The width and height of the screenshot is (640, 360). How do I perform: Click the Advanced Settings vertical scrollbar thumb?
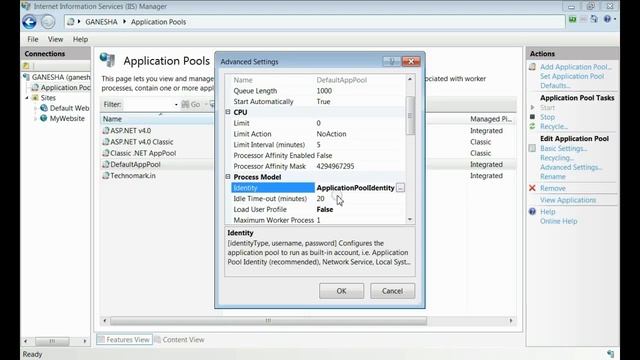(410, 116)
